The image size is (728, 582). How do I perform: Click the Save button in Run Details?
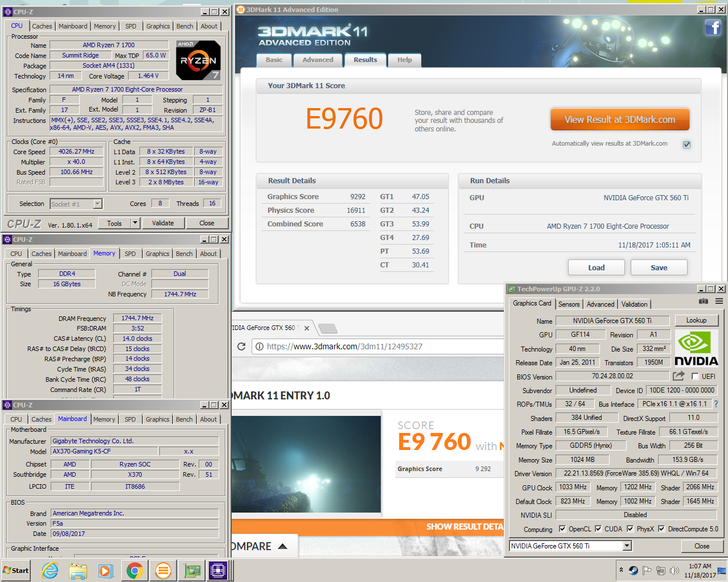point(659,267)
